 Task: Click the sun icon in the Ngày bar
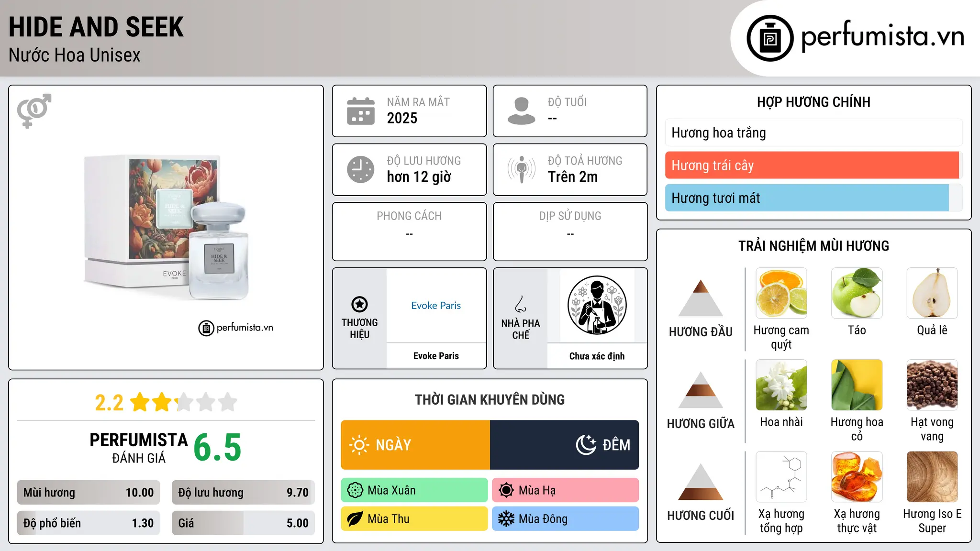pyautogui.click(x=359, y=445)
